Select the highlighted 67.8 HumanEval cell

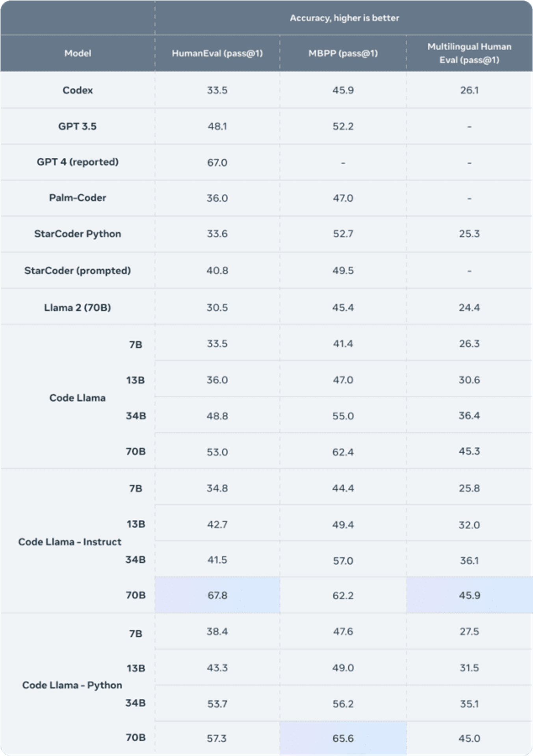[217, 595]
